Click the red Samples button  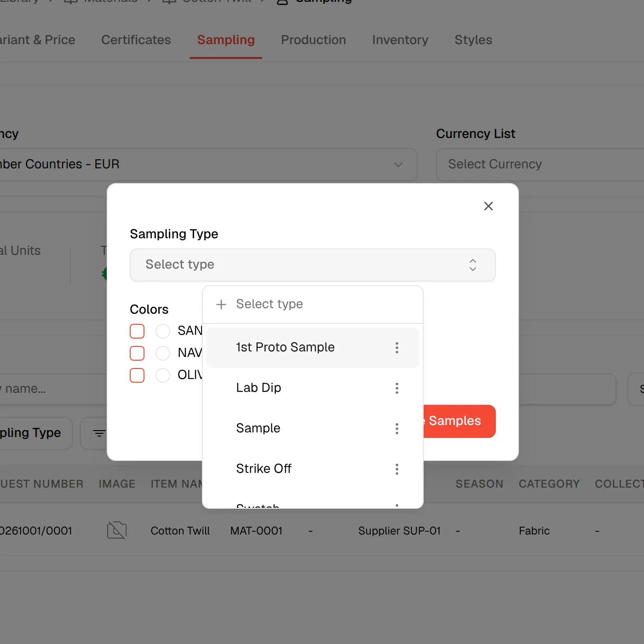coord(459,421)
